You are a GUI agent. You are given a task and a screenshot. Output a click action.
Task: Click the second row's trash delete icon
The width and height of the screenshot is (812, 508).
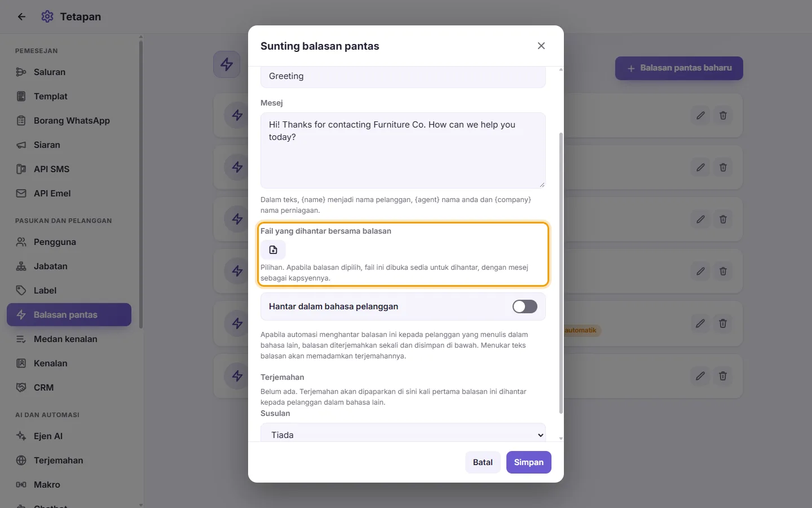pyautogui.click(x=723, y=168)
